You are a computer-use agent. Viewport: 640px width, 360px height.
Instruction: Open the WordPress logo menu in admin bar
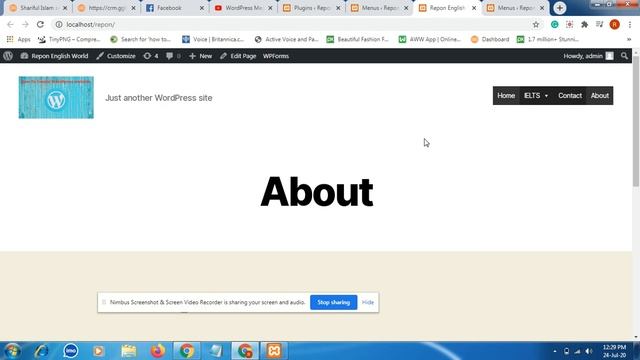[8, 56]
